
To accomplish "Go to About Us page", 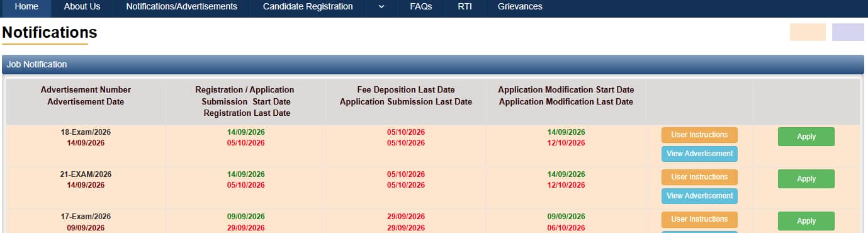I will (x=82, y=7).
